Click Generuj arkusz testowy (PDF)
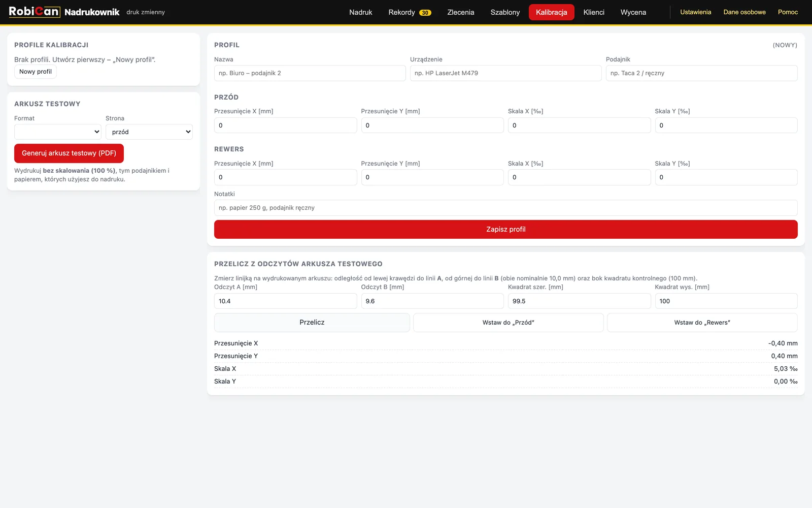 pos(69,153)
